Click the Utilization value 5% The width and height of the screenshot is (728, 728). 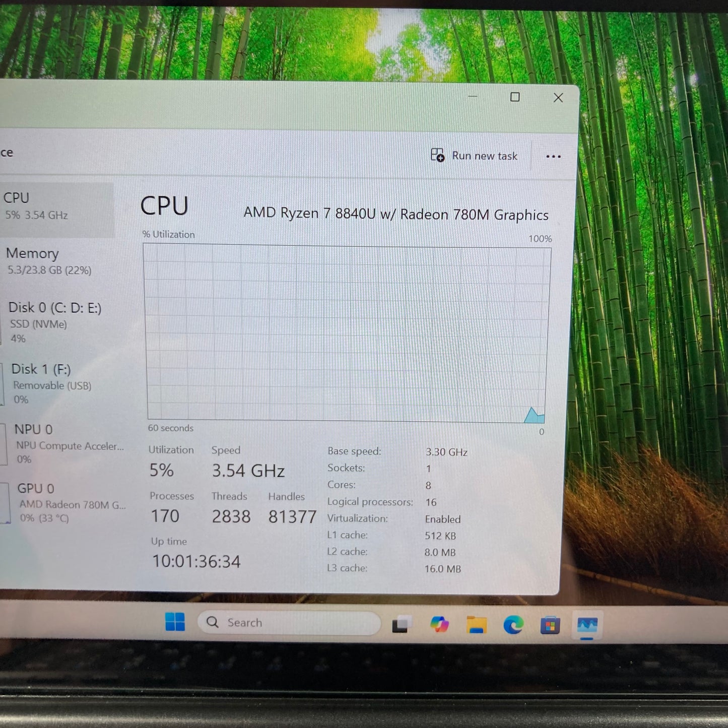161,470
